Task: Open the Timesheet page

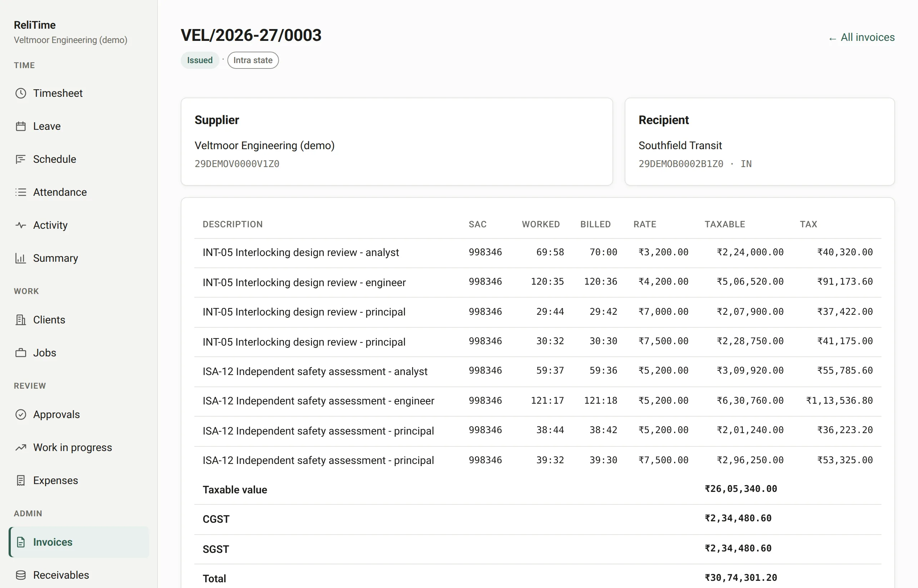Action: 79,93
